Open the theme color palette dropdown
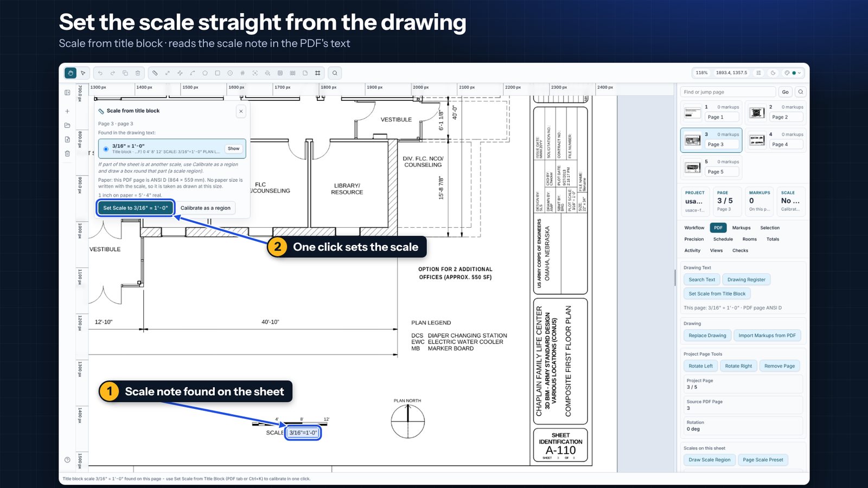The image size is (868, 488). (794, 73)
